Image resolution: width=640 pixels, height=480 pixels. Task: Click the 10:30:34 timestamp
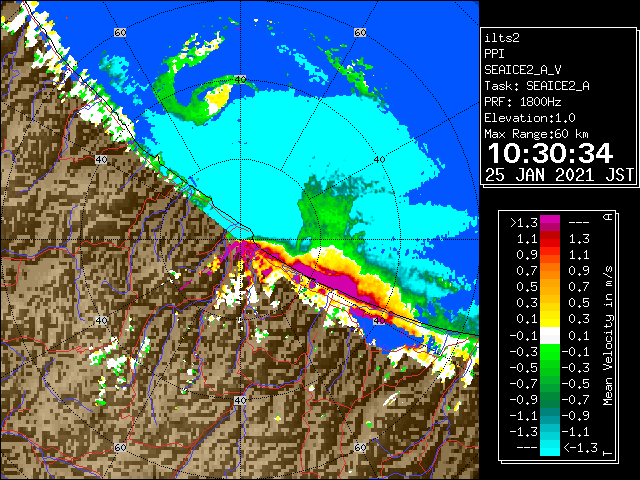click(550, 153)
